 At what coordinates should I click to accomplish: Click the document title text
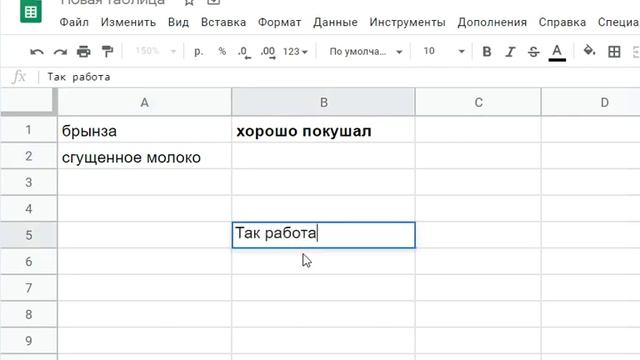tap(113, 2)
